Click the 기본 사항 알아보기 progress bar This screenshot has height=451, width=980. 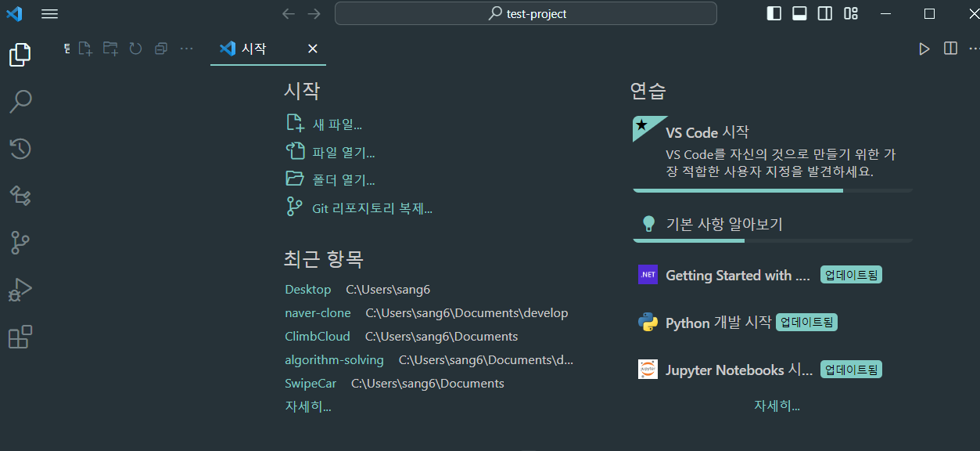773,240
